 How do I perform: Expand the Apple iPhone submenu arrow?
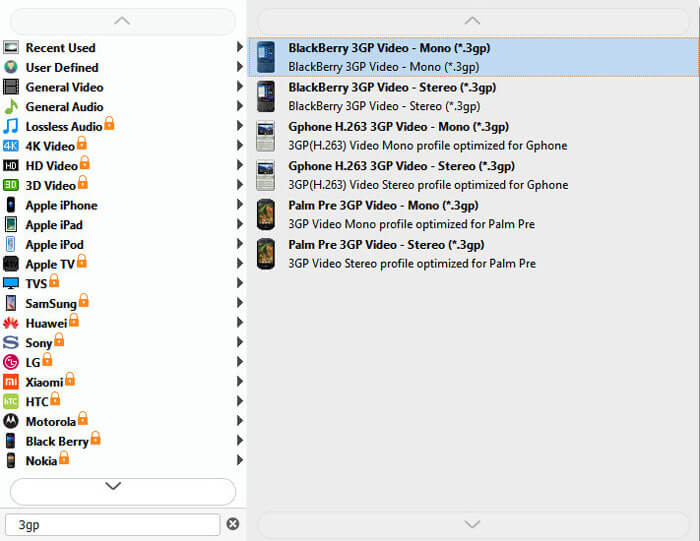point(240,204)
